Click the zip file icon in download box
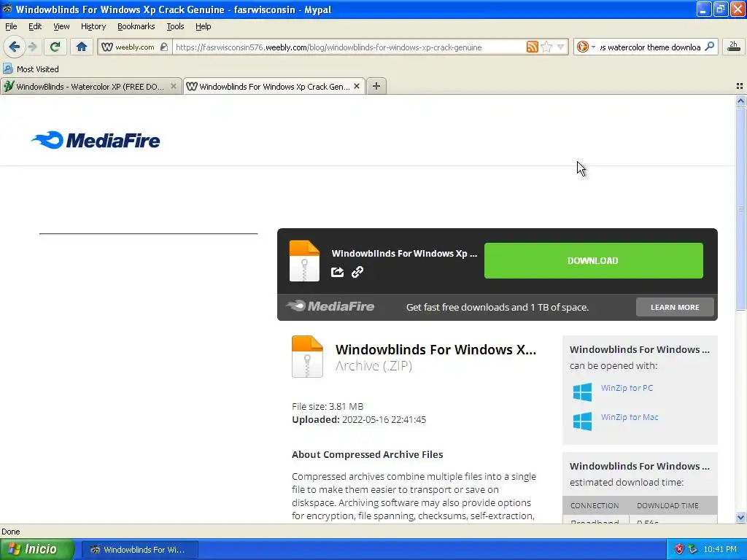The image size is (747, 560). [x=304, y=261]
